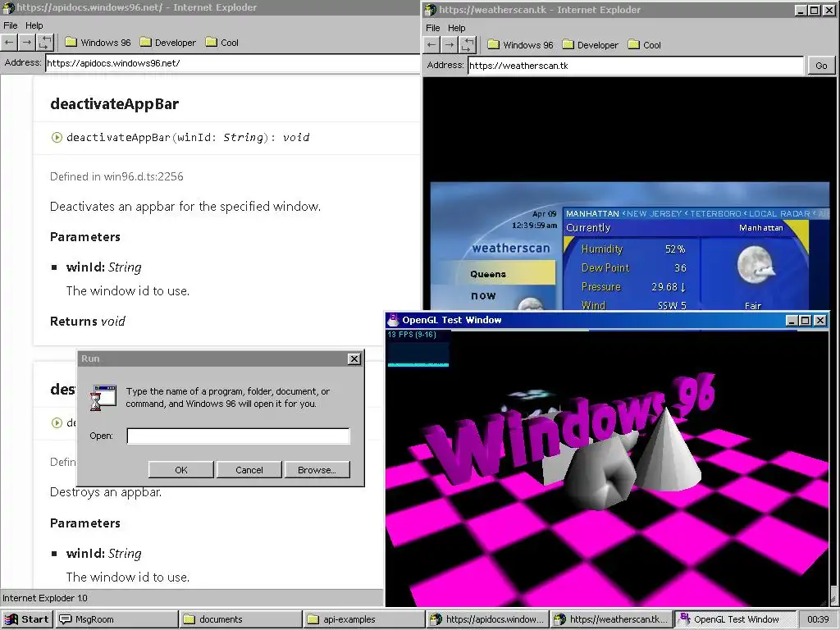Minimize the OpenGL Test Window
Screen dimensions: 840x630
pyautogui.click(x=792, y=321)
